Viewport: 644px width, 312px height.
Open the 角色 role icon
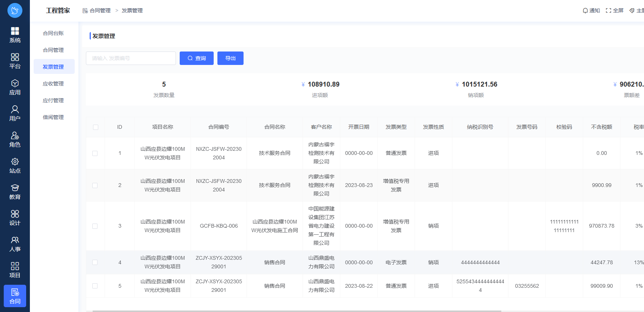[x=15, y=135]
